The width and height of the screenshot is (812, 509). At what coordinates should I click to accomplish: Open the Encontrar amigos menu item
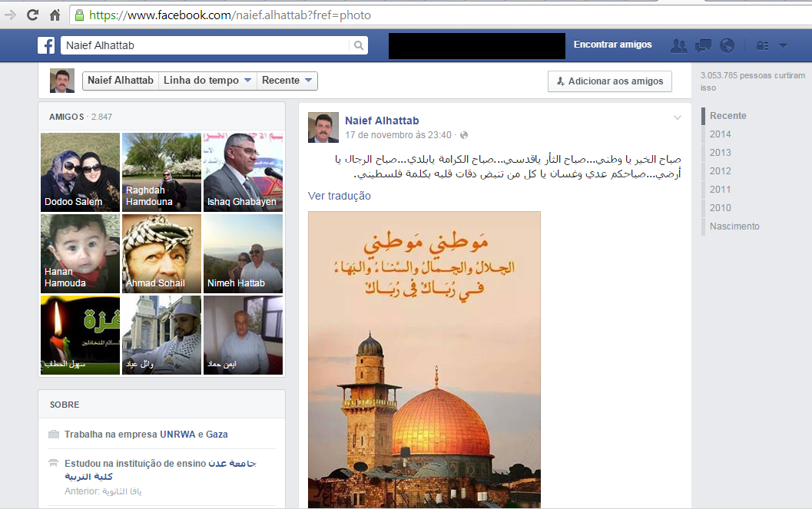tap(612, 45)
